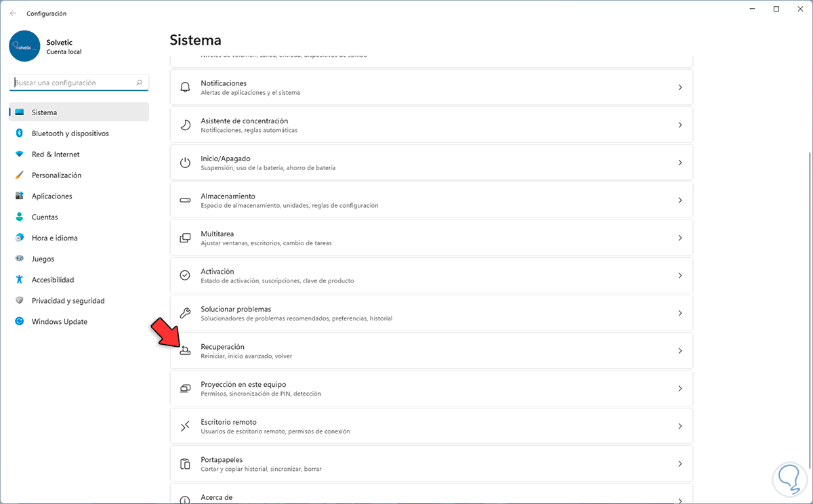This screenshot has height=504, width=813.
Task: Click the Escritorio remoto icon
Action: click(x=185, y=426)
